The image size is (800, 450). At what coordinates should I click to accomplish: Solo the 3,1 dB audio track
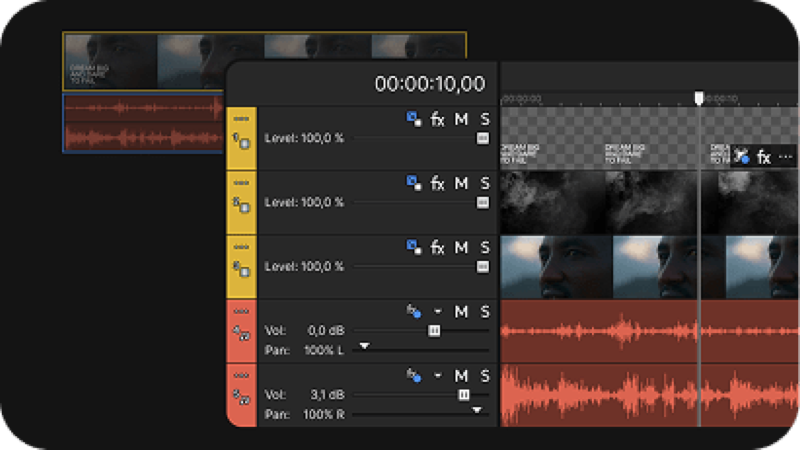(x=485, y=376)
